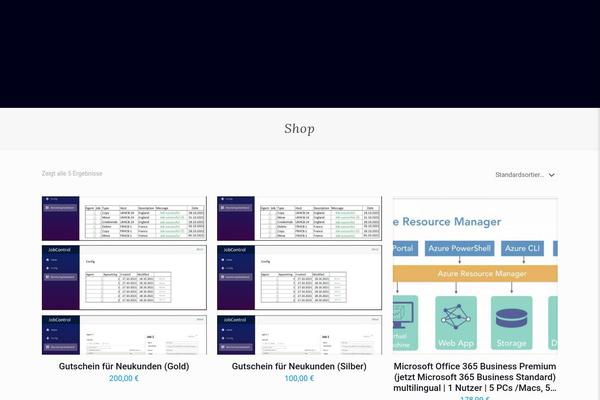Image resolution: width=600 pixels, height=400 pixels.
Task: Open Gutschein für Neukunden (Gold) product image
Action: pyautogui.click(x=124, y=275)
